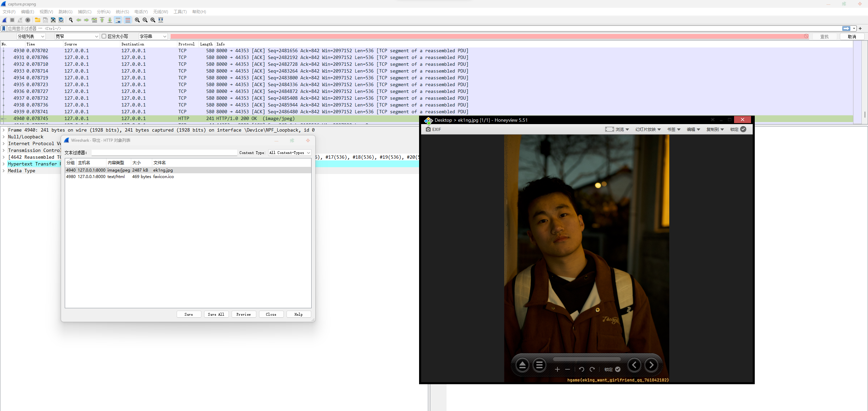Click the EXIF camera icon
Screen dimensions: 868x411
point(428,129)
